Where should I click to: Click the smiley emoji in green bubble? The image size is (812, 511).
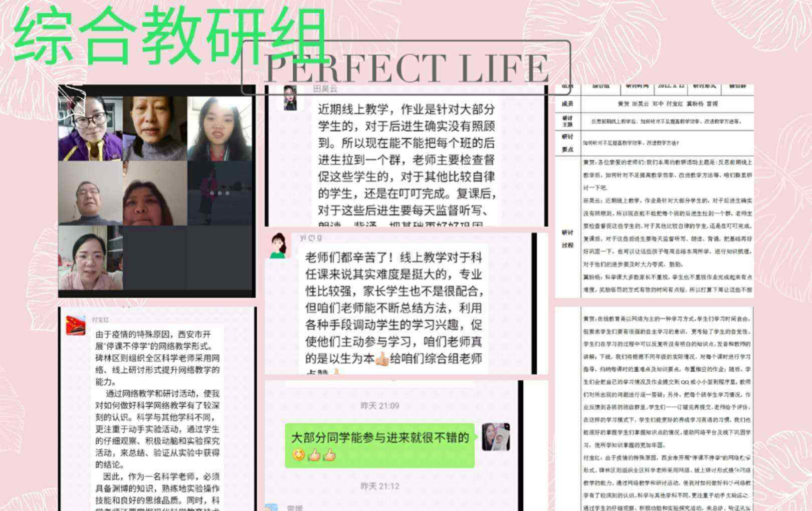pos(299,455)
